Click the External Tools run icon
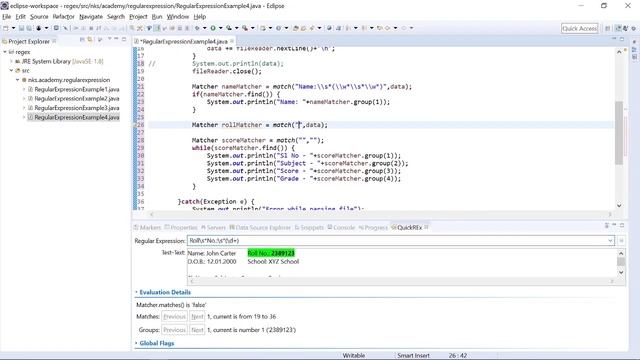This screenshot has height=360, width=640. point(244,28)
